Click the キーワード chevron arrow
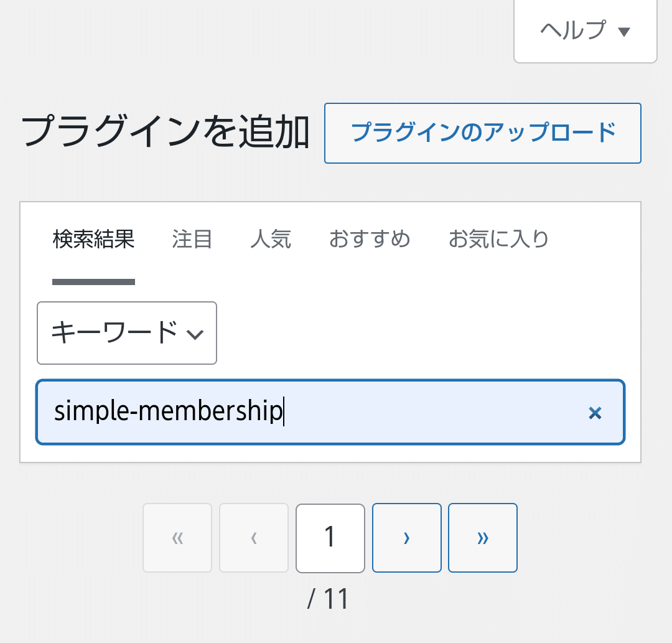Image resolution: width=672 pixels, height=643 pixels. point(195,334)
